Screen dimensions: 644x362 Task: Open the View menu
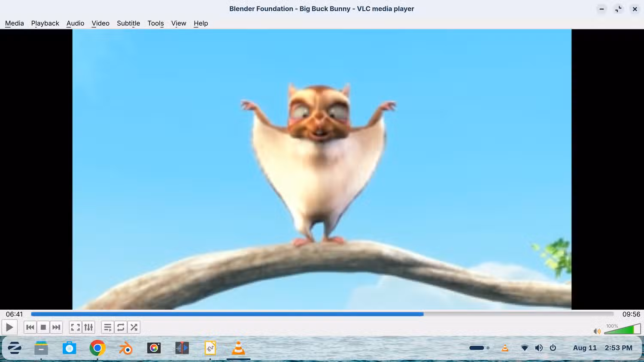click(x=179, y=23)
